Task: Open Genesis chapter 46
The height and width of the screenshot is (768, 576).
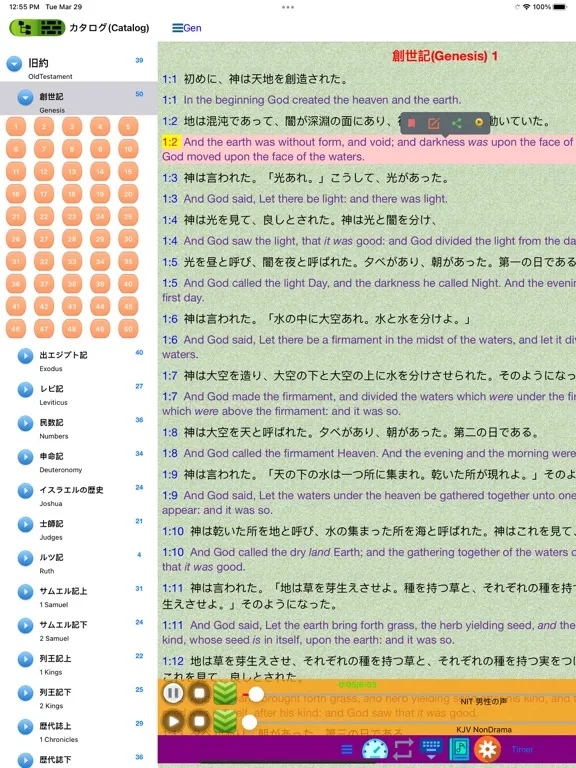Action: click(16, 329)
